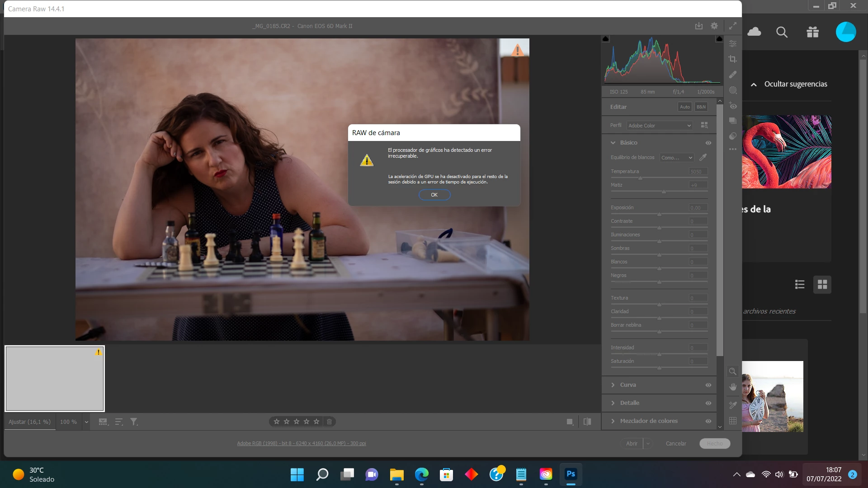Toggle visibility of Básico panel

pyautogui.click(x=708, y=143)
